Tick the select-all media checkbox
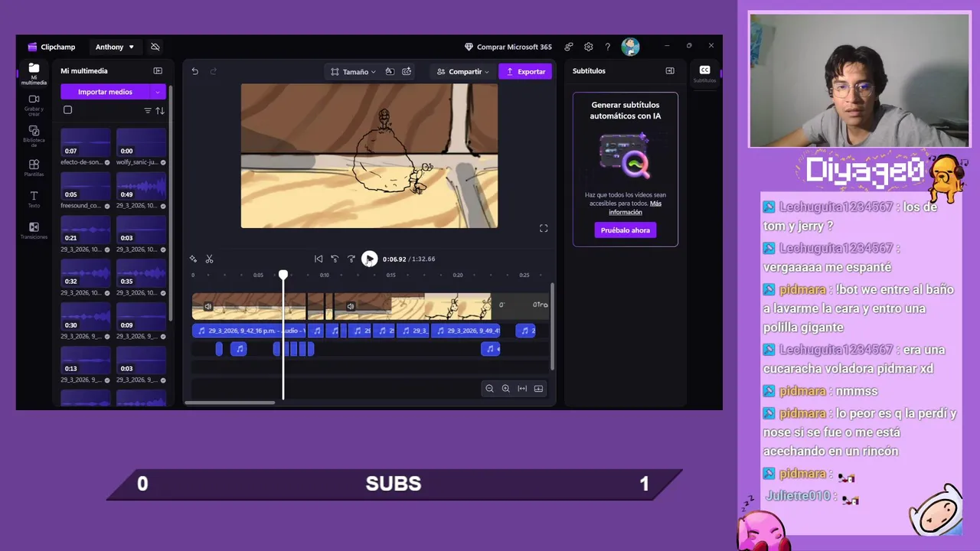The width and height of the screenshot is (980, 551). (x=67, y=110)
